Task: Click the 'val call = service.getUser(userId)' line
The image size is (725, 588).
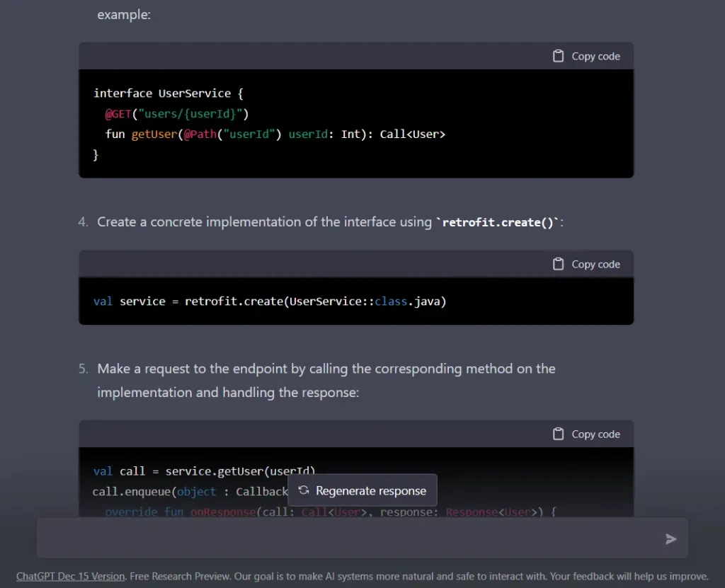Action: [x=204, y=471]
